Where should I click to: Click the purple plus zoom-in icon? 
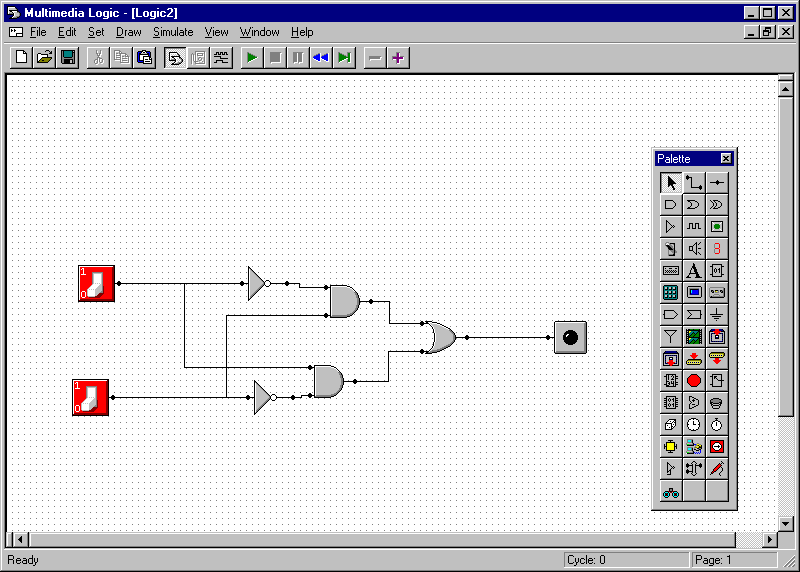(x=398, y=57)
